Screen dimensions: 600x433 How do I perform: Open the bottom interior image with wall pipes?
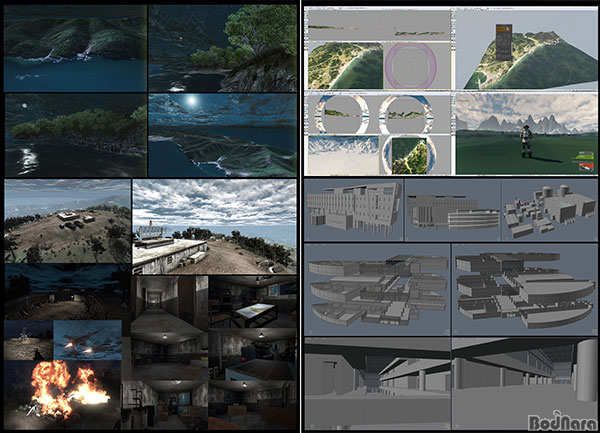pos(165,405)
